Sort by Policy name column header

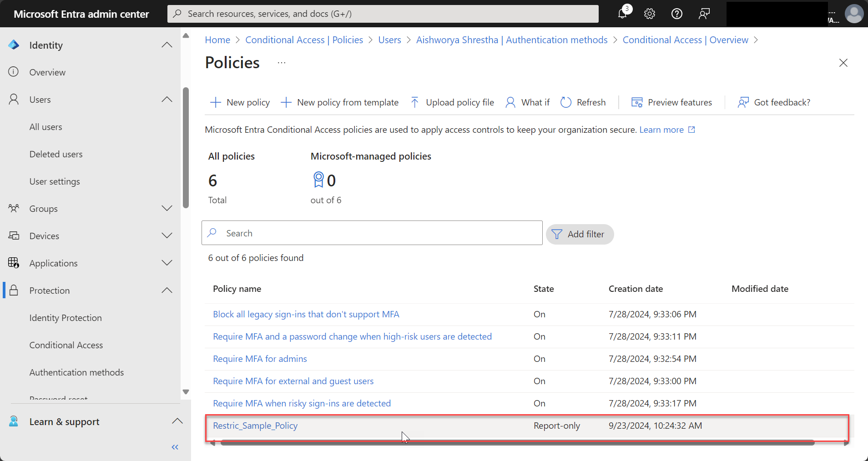point(237,289)
